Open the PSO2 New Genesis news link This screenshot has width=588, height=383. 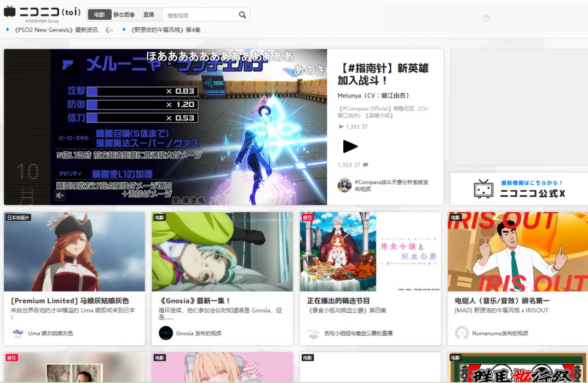55,30
